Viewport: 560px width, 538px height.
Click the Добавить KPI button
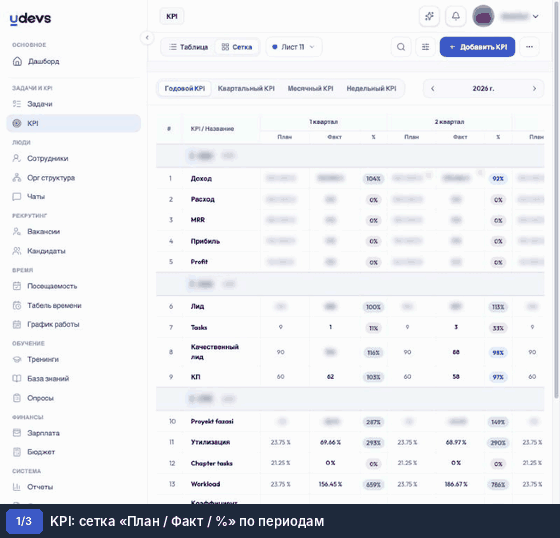tap(477, 47)
